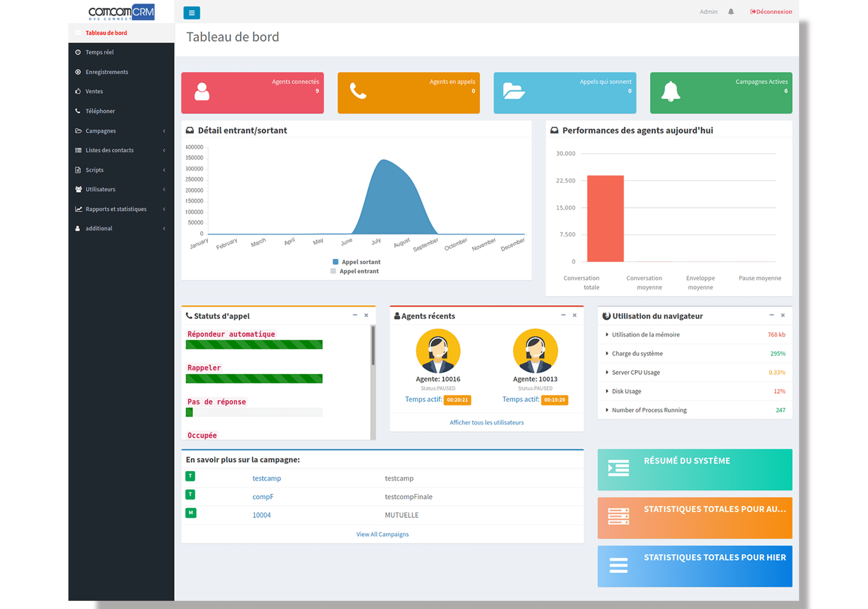Open the sidebar toggle hamburger icon
Image resolution: width=868 pixels, height=609 pixels.
pyautogui.click(x=192, y=12)
